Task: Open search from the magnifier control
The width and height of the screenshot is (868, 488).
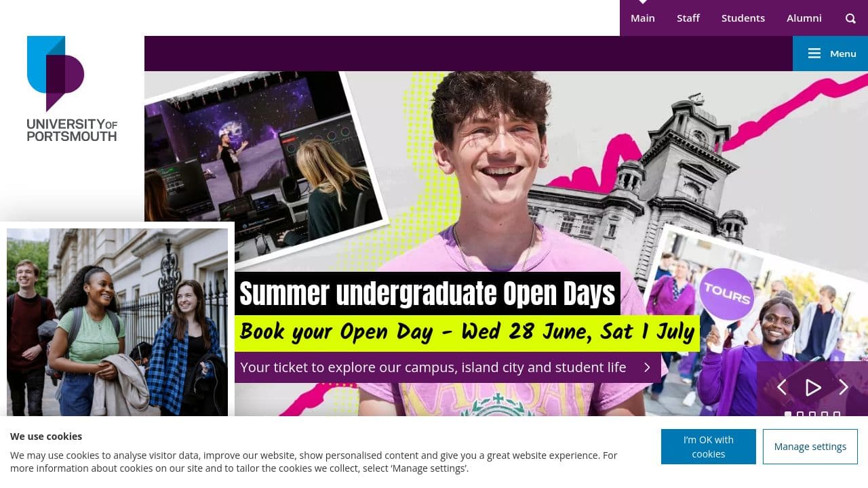Action: point(850,18)
